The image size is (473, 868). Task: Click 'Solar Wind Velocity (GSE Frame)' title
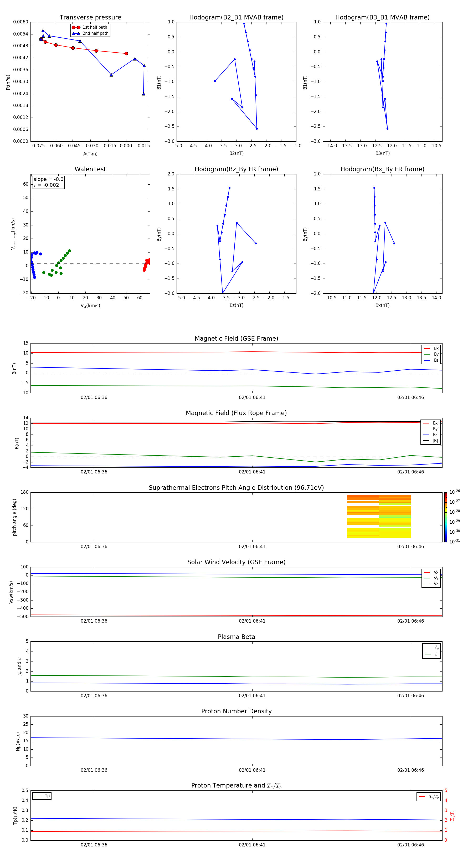[x=236, y=562]
